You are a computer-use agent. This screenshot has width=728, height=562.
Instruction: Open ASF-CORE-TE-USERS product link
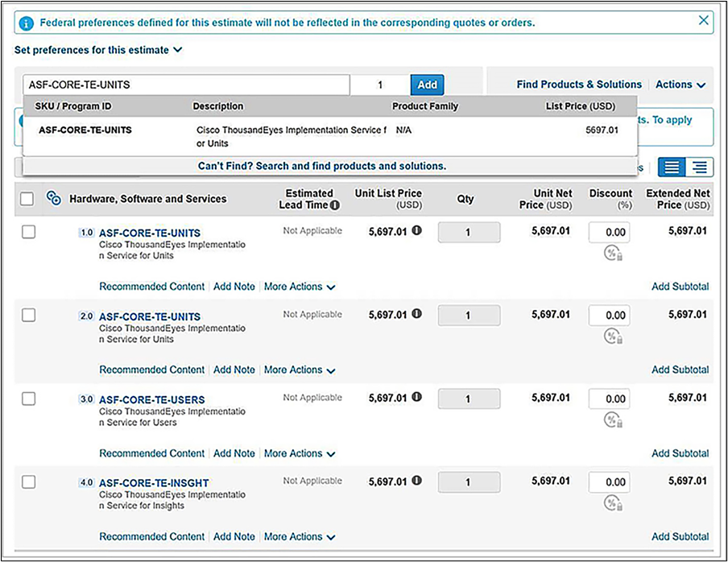tap(152, 399)
